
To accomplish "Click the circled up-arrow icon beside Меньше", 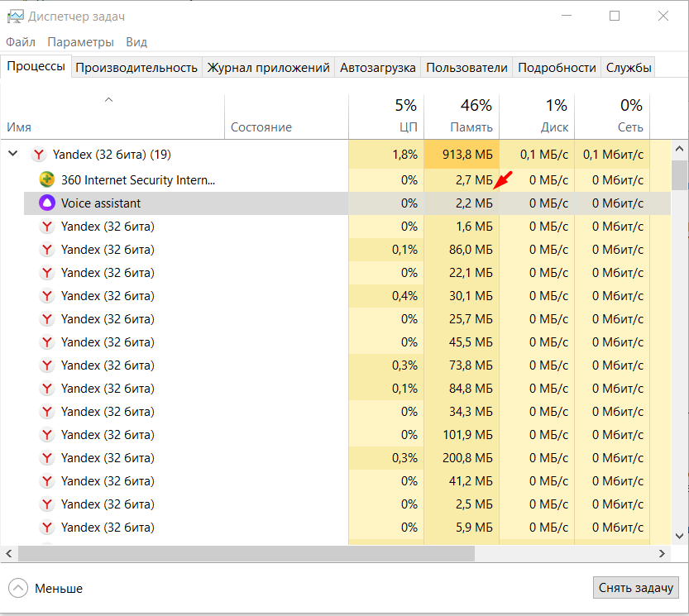I will [x=18, y=588].
